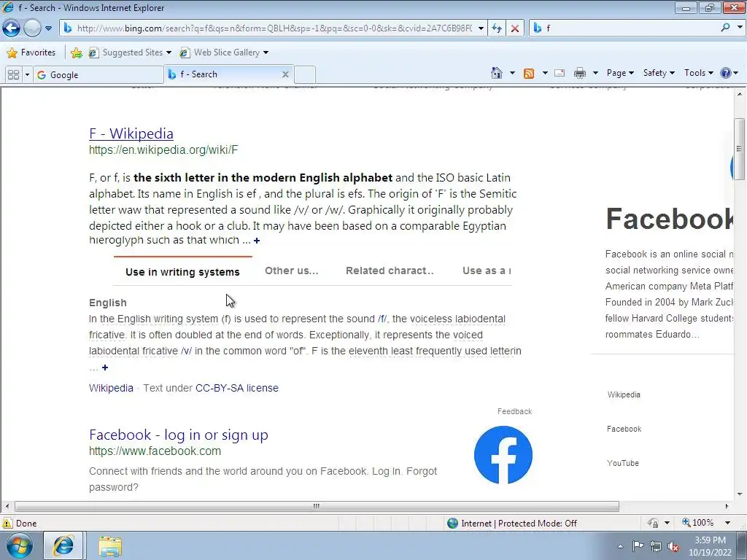Click the Bing search box field
This screenshot has height=560, width=747.
click(631, 28)
